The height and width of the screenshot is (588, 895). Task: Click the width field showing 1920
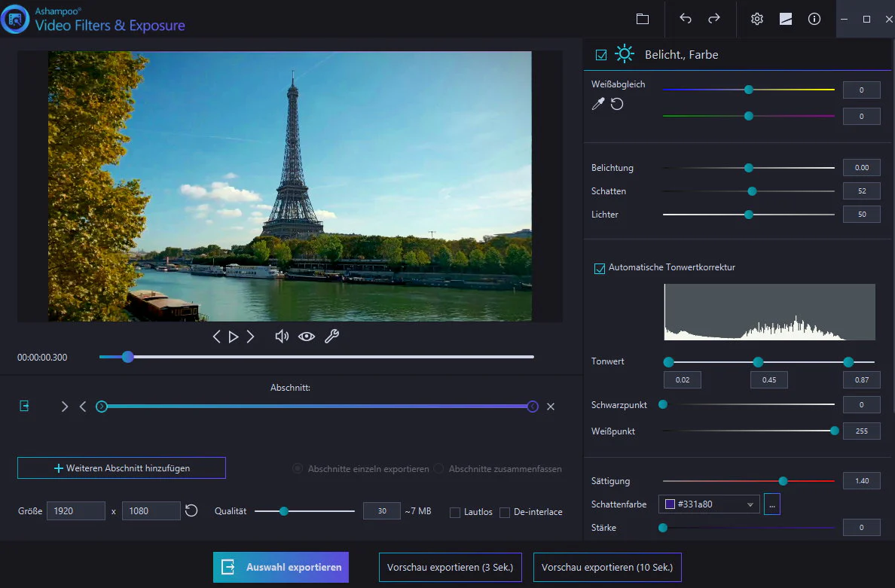click(x=76, y=511)
